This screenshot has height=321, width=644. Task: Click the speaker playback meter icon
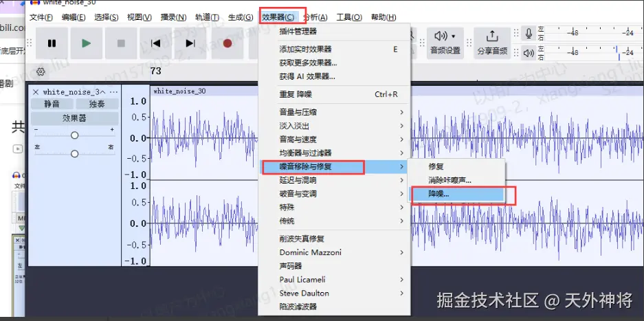tap(529, 53)
